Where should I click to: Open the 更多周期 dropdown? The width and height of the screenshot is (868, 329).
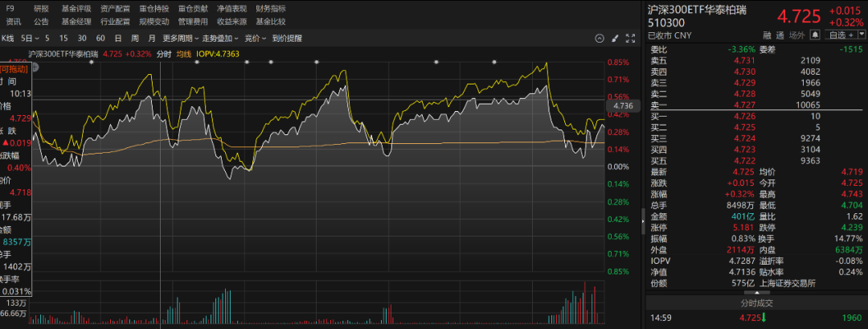coord(180,38)
